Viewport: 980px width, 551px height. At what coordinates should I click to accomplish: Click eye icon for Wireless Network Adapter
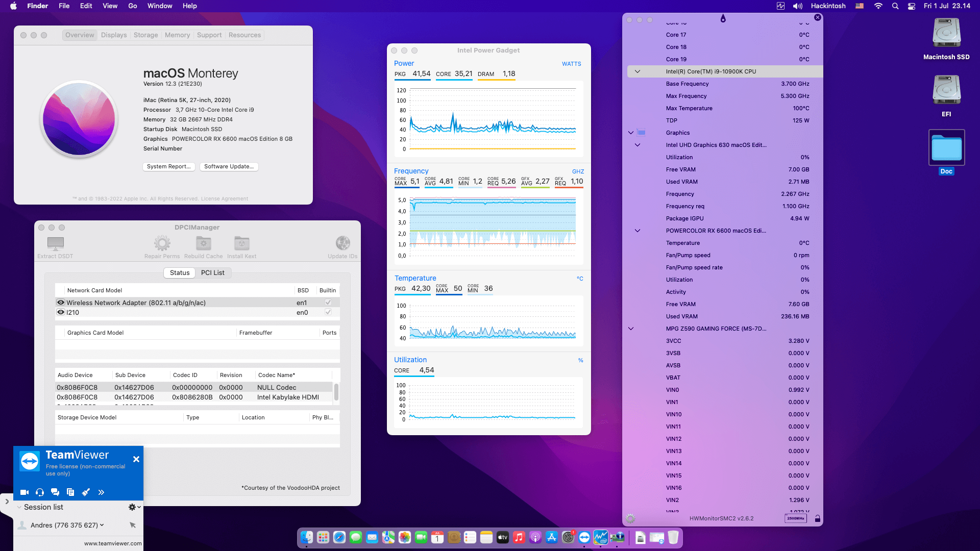pyautogui.click(x=61, y=303)
